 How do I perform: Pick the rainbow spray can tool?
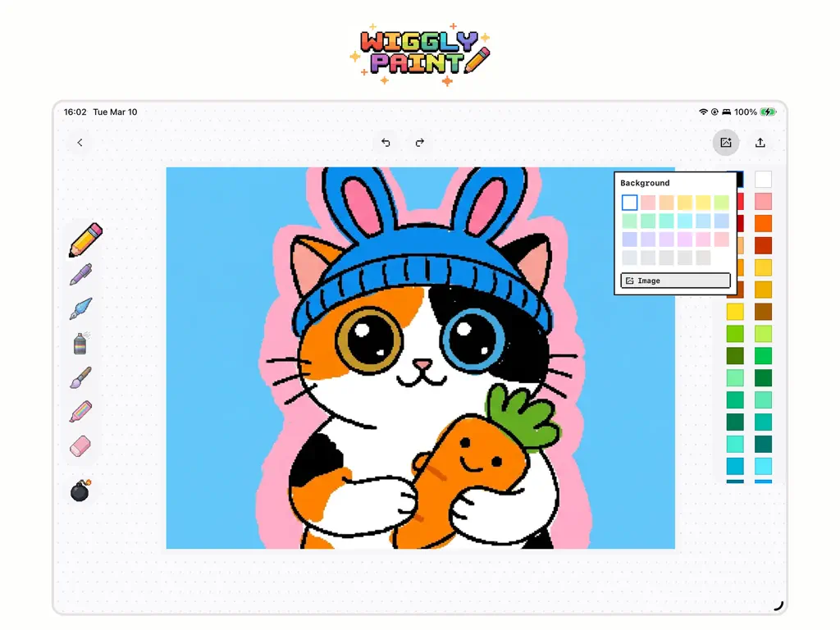[80, 343]
